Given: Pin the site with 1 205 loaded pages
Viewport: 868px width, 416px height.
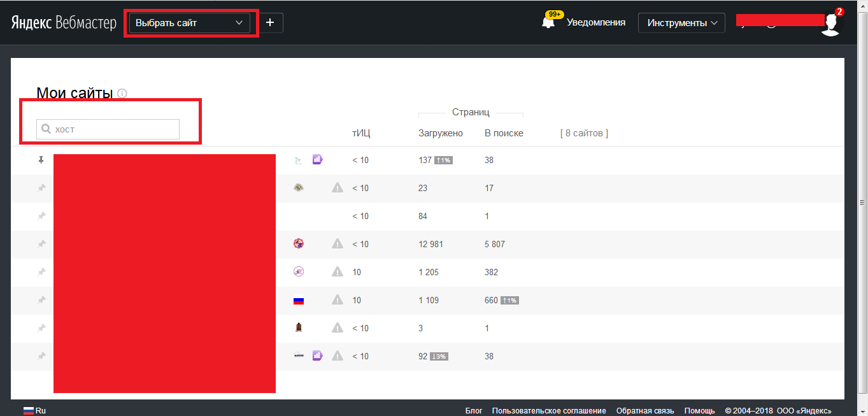Looking at the screenshot, I should 41,272.
